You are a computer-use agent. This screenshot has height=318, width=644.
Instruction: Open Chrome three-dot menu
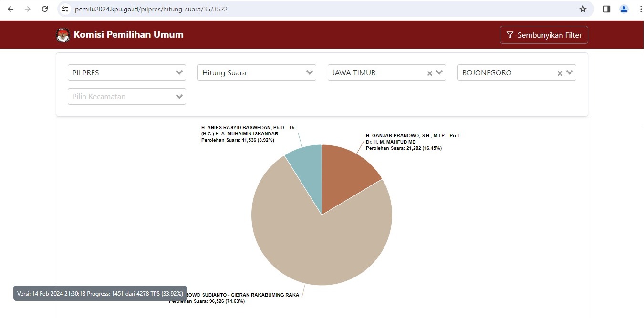coord(640,9)
